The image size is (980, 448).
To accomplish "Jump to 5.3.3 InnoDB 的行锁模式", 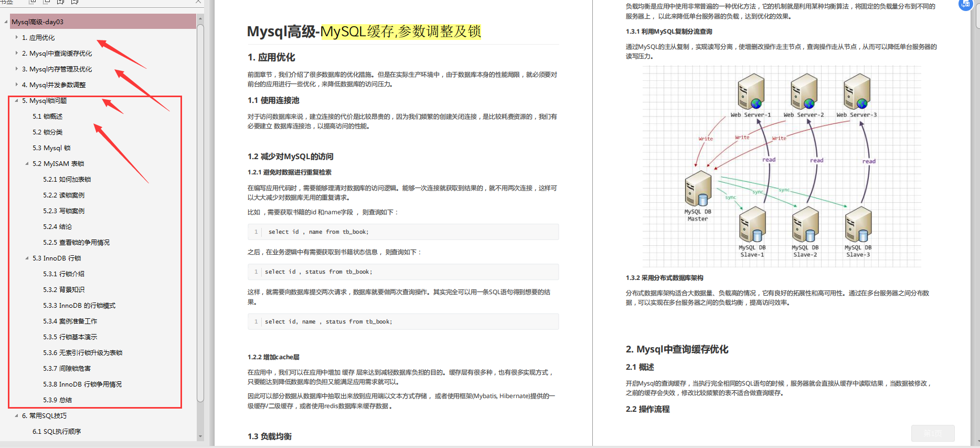I will pos(79,305).
